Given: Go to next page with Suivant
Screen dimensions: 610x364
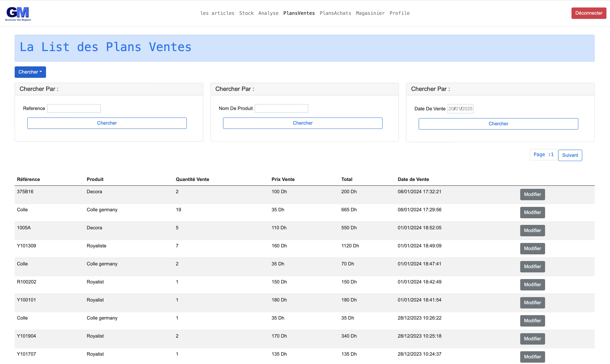Looking at the screenshot, I should click(570, 155).
